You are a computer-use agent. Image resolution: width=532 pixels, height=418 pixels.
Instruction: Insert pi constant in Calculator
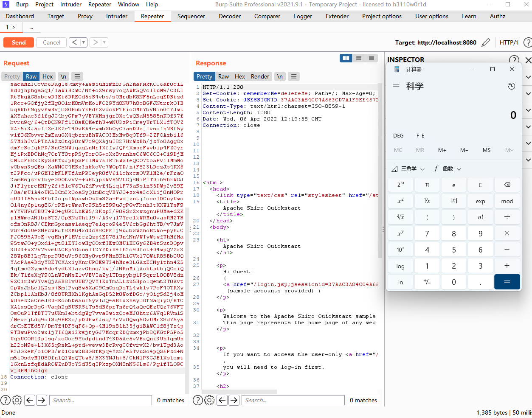427,185
